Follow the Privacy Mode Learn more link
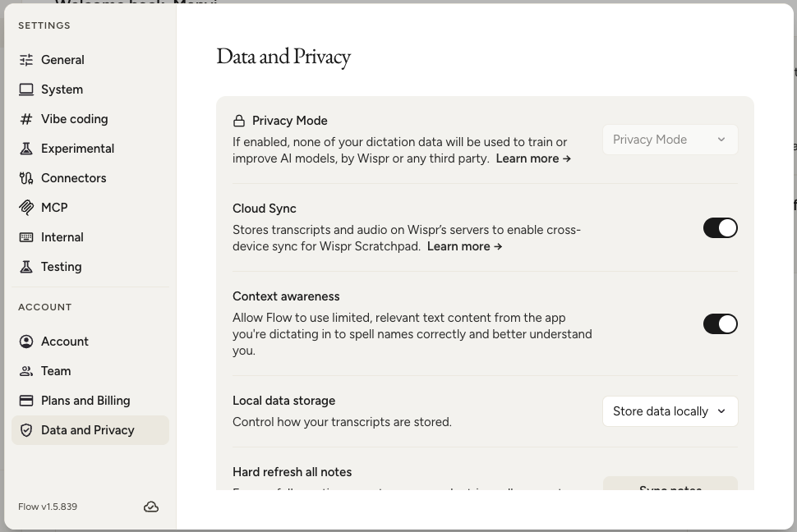The image size is (797, 532). (x=533, y=158)
